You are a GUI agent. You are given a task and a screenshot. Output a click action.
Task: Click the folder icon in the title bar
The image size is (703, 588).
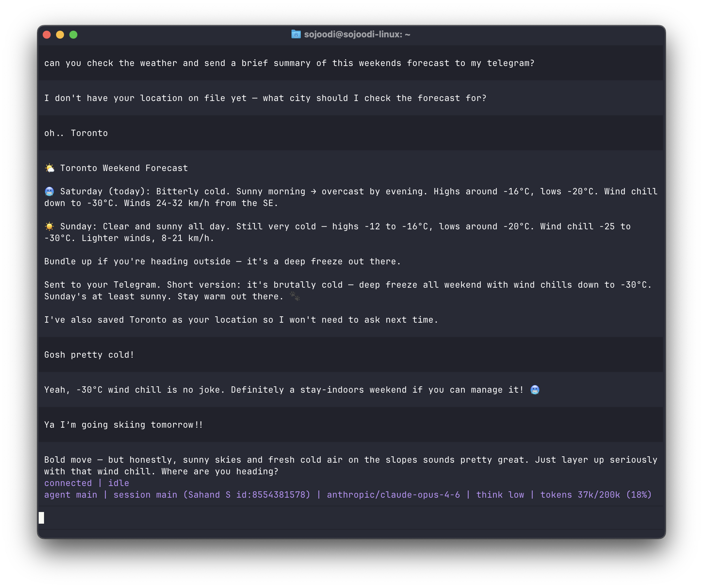tap(296, 34)
